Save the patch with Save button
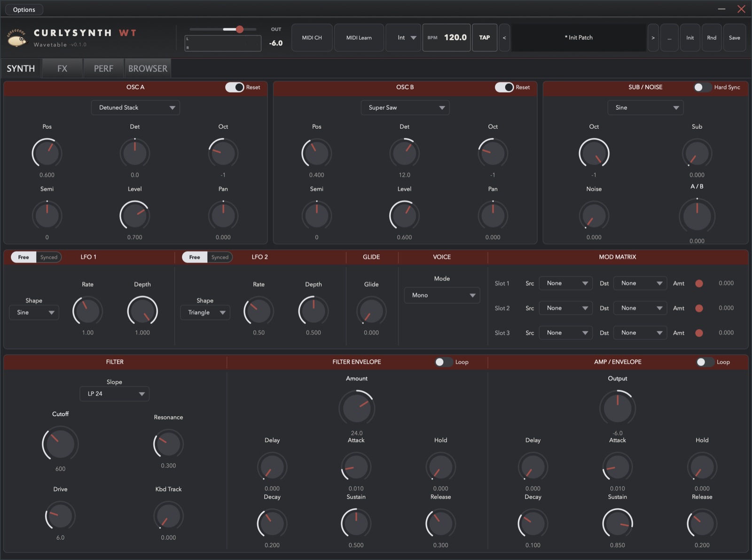752x560 pixels. (735, 38)
